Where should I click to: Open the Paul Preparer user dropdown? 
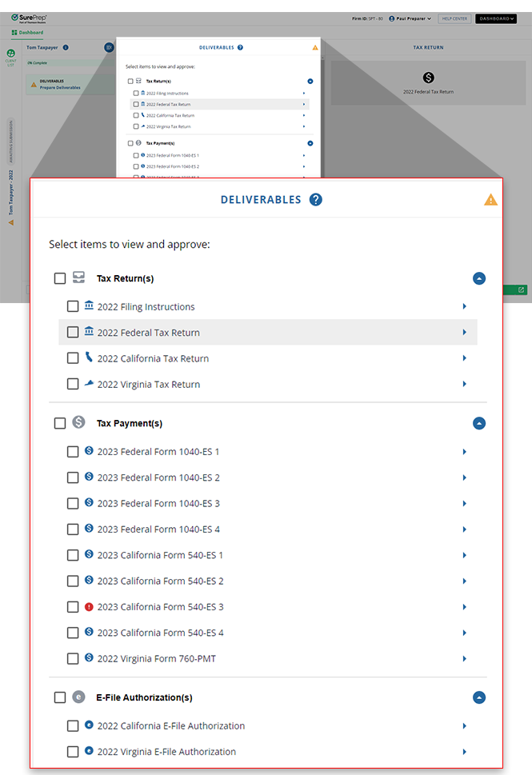(410, 18)
